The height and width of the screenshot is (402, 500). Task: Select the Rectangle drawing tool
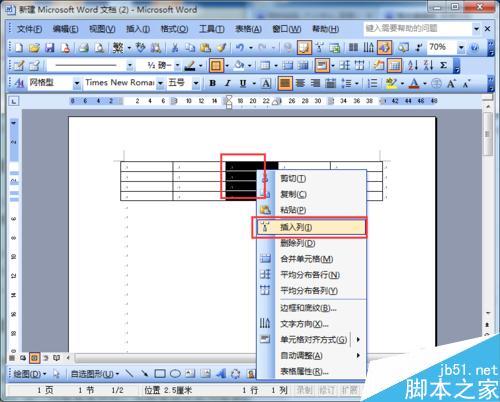point(160,374)
